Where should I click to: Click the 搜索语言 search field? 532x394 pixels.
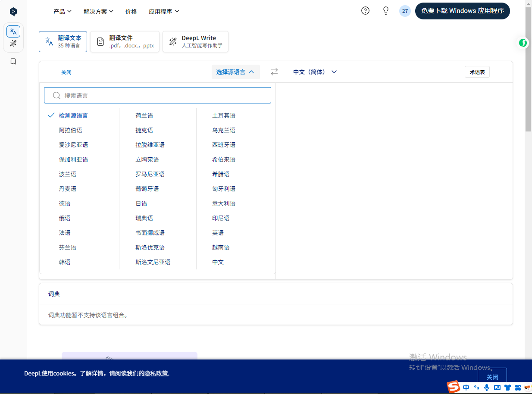point(157,95)
